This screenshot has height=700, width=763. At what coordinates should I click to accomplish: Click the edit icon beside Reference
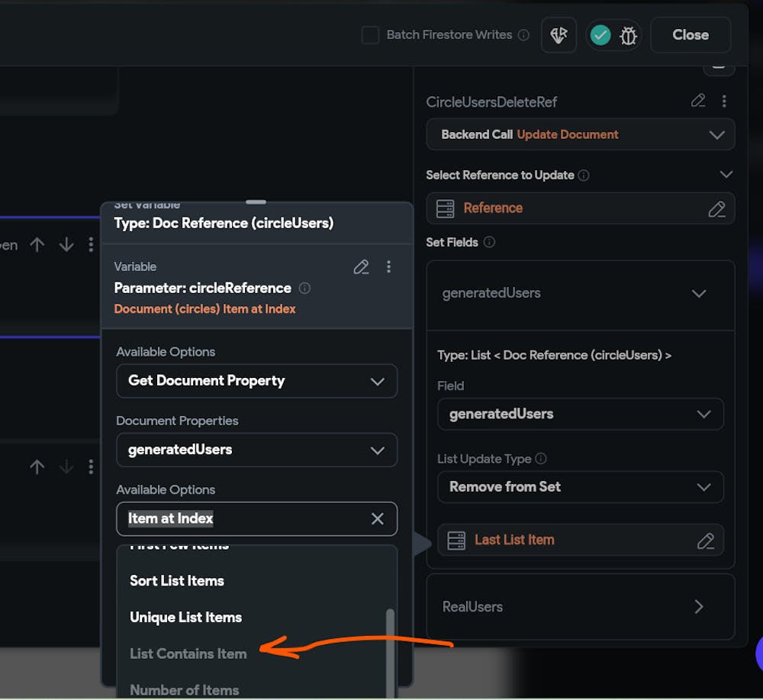tap(716, 208)
